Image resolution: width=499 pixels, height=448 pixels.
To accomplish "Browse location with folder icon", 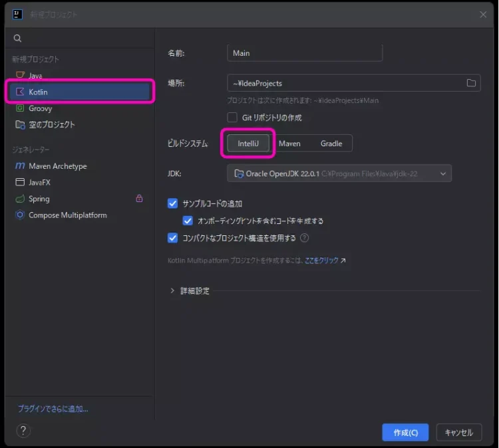I will click(x=471, y=83).
